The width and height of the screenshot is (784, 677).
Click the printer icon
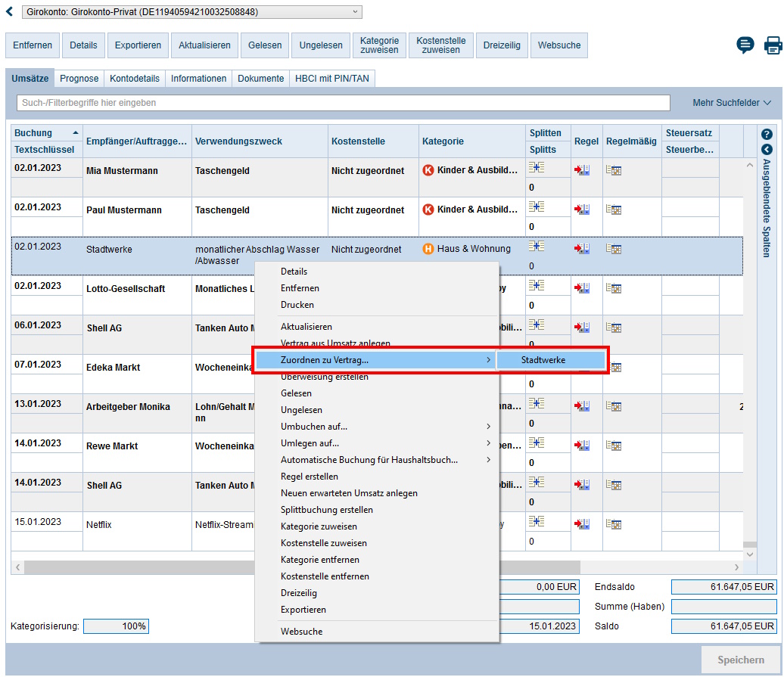point(773,45)
